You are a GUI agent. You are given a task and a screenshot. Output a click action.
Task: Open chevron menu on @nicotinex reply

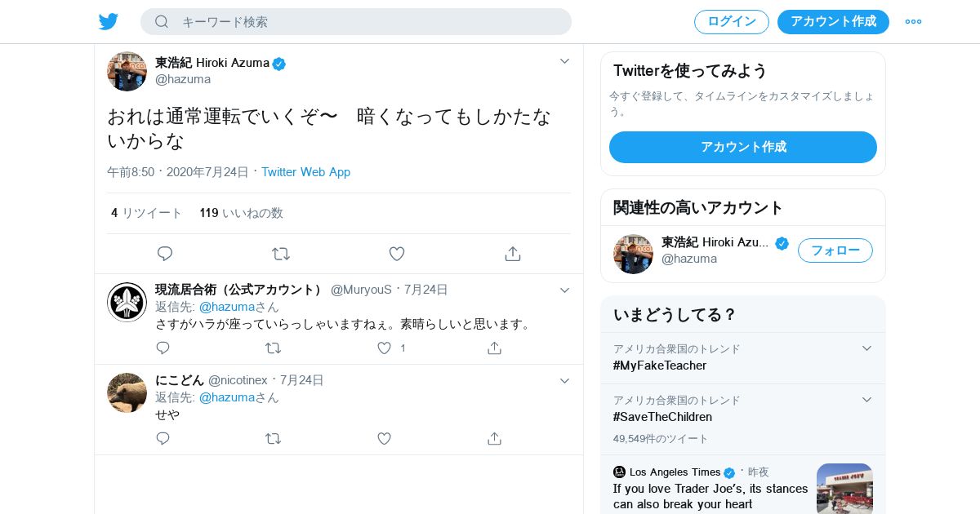pos(564,381)
